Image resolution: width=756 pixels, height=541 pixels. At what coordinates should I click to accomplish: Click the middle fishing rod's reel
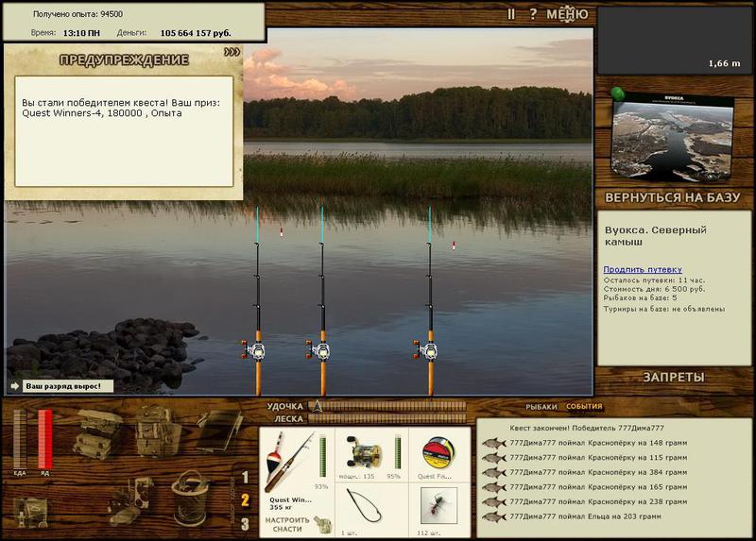pos(318,350)
